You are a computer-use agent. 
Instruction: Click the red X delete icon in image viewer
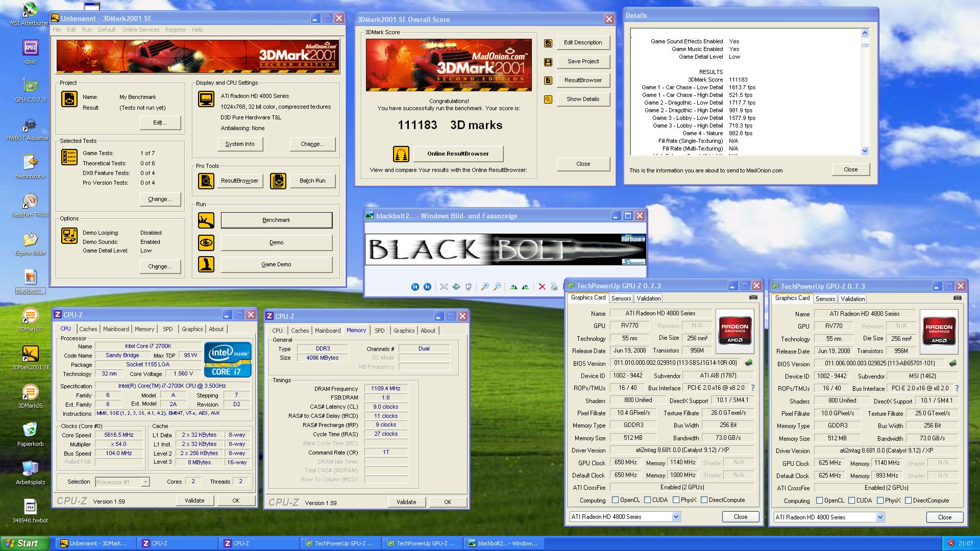(542, 287)
